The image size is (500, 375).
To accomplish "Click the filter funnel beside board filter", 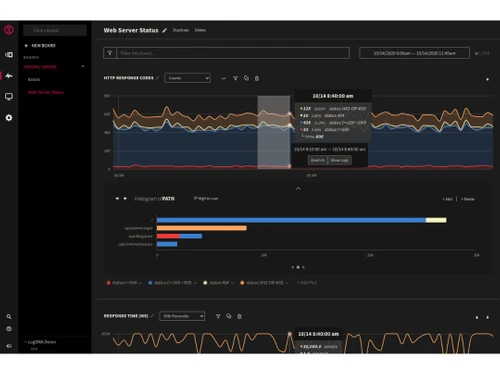I will tap(110, 53).
